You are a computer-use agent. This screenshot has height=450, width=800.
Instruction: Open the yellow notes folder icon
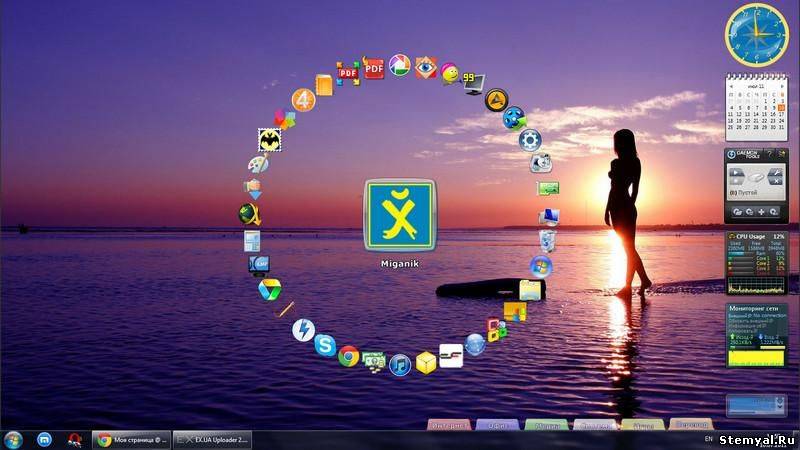tap(530, 289)
